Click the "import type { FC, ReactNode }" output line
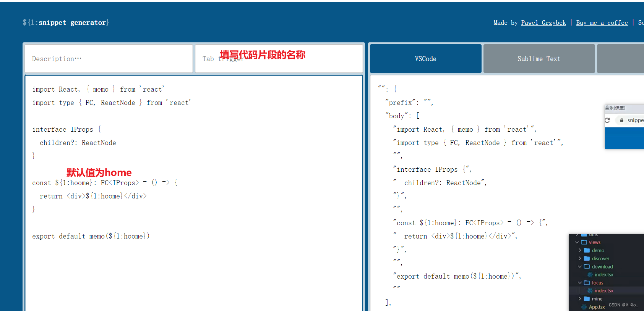The height and width of the screenshot is (311, 644). pyautogui.click(x=478, y=143)
